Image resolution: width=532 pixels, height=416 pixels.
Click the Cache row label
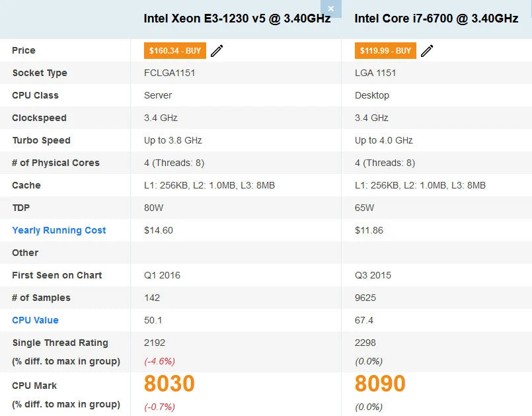coord(26,185)
